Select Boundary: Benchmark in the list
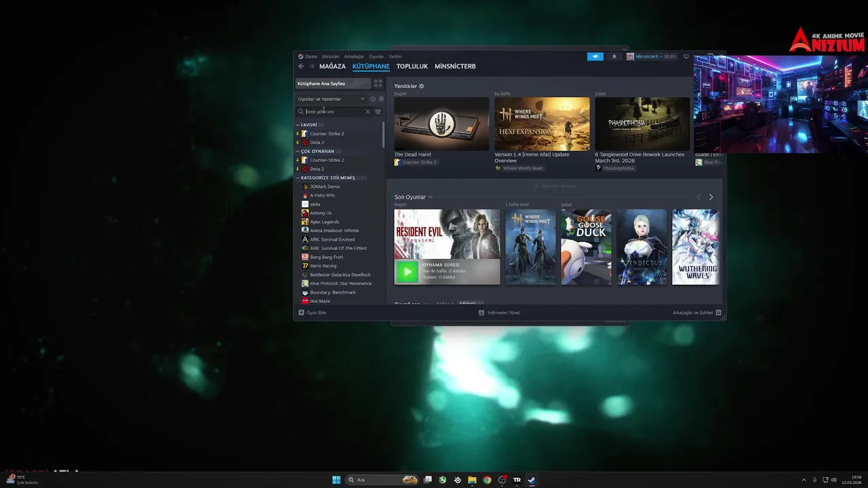This screenshot has height=488, width=868. tap(332, 292)
